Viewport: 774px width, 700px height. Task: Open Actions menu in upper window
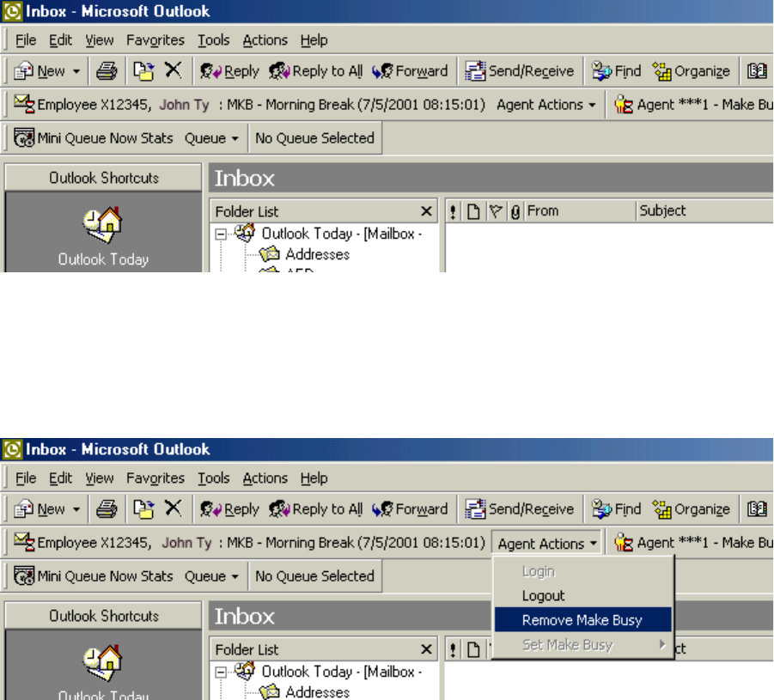(x=265, y=40)
